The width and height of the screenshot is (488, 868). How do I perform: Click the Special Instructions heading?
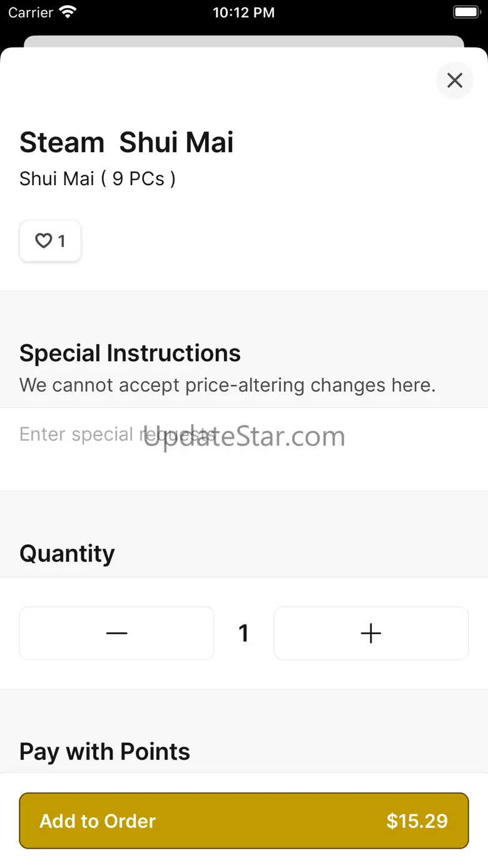(x=130, y=353)
